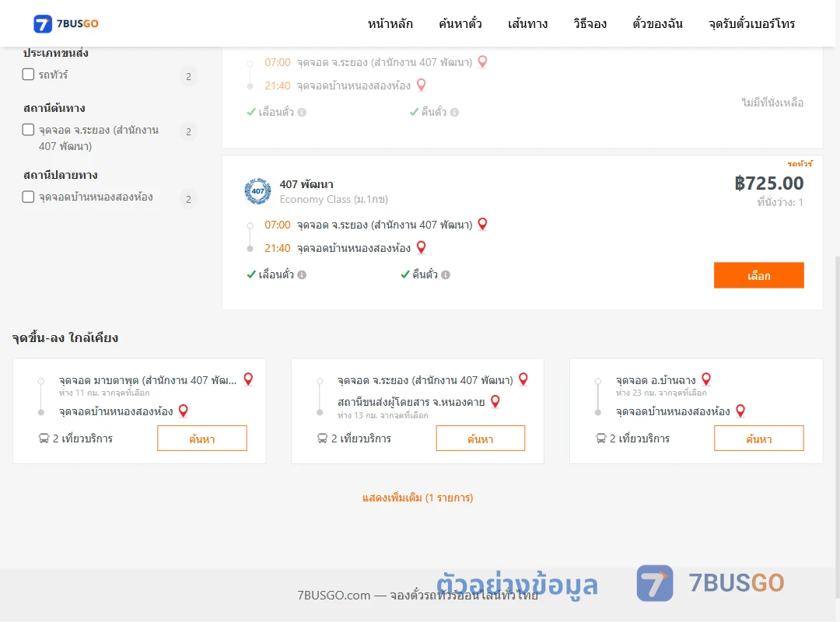Click the map pin next to จุดจอด อ.บ้านฉาง
Screen dimensions: 840x622
point(706,379)
